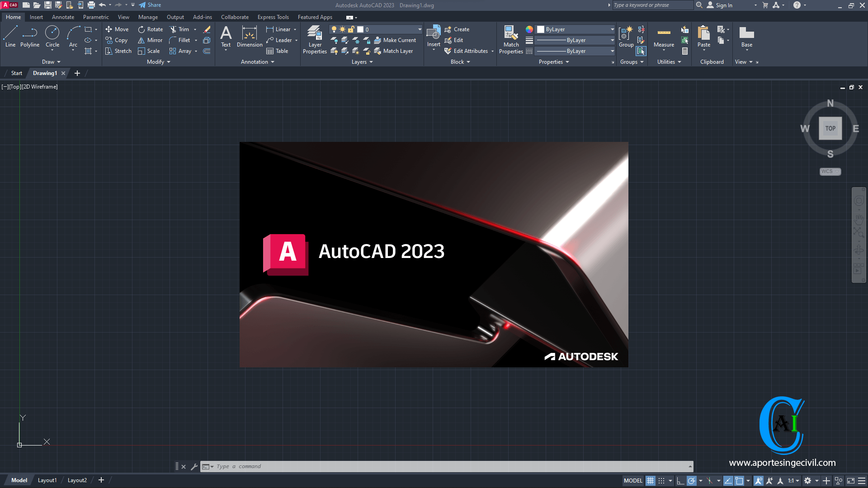Activate the Mirror command
The width and height of the screenshot is (868, 488).
(150, 40)
